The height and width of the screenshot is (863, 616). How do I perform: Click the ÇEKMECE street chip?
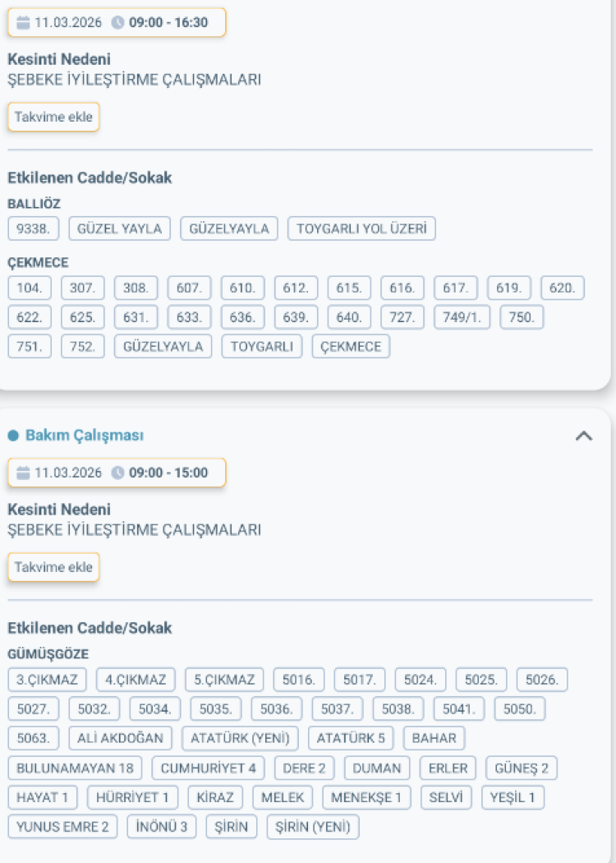click(351, 346)
